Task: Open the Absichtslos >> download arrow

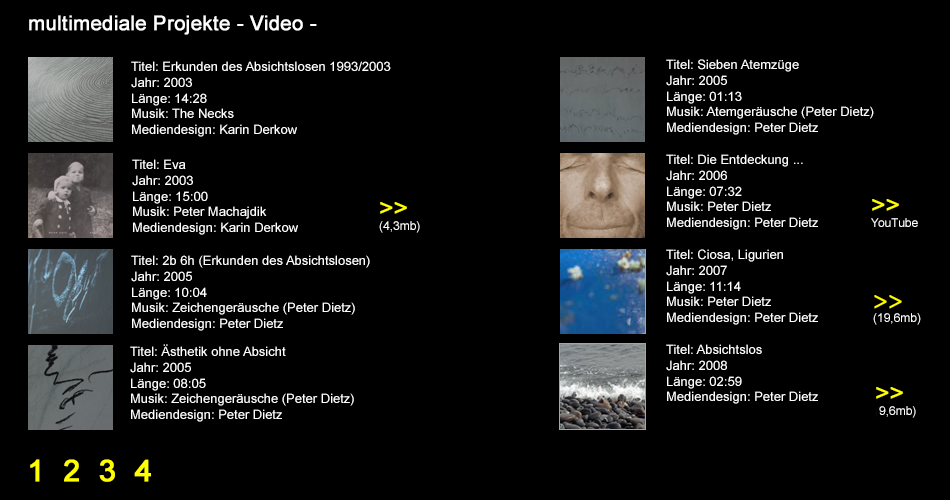Action: [889, 393]
